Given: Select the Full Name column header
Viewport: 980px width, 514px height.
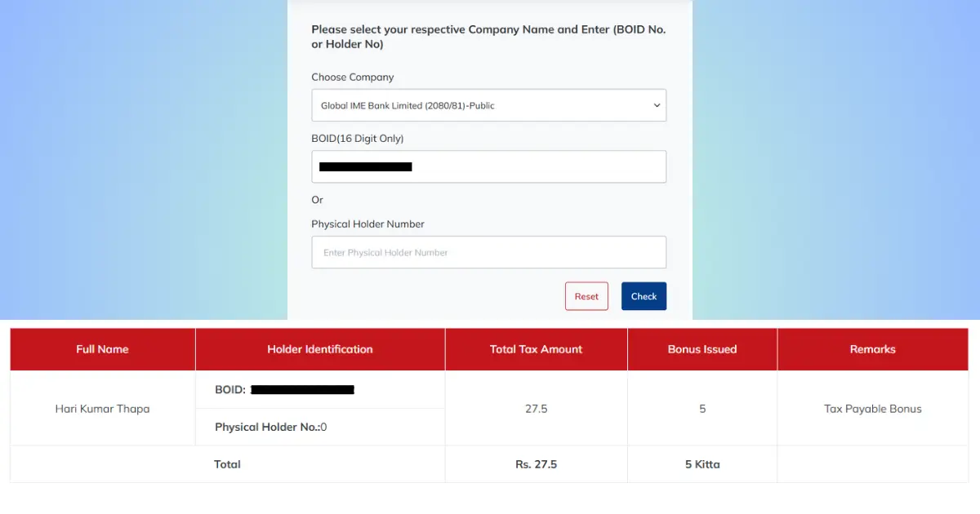Looking at the screenshot, I should point(102,348).
